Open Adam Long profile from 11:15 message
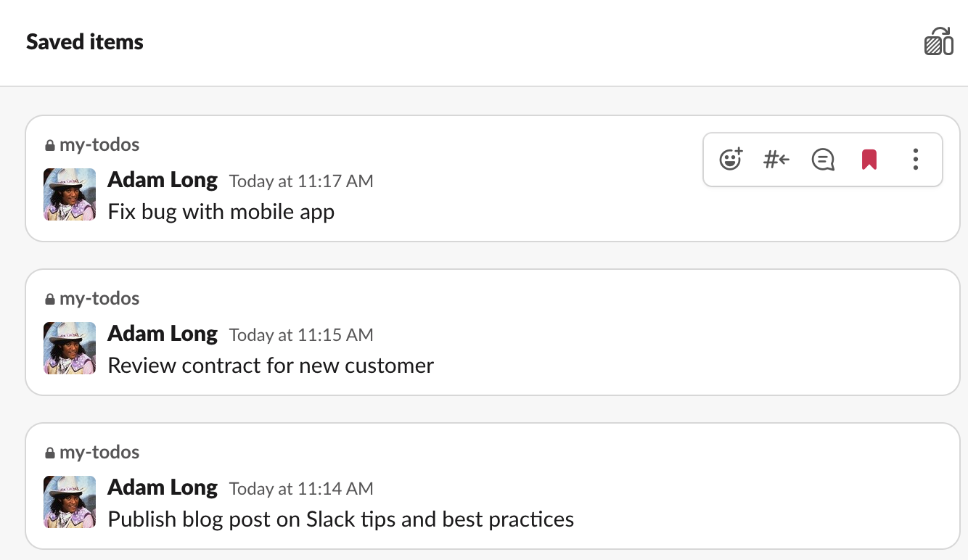The image size is (968, 560). 163,334
